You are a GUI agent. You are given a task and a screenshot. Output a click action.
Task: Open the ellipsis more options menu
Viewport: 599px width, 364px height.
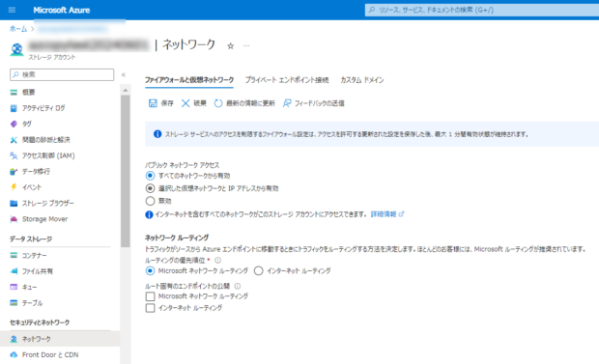(x=246, y=45)
